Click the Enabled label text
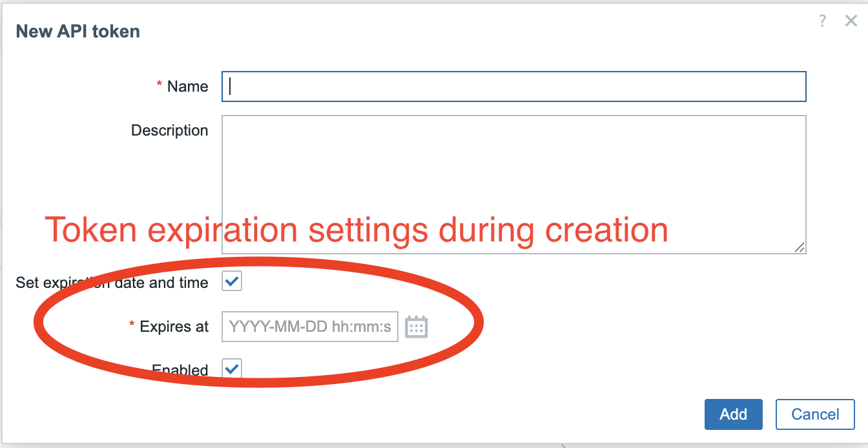The height and width of the screenshot is (448, 868). pos(180,370)
